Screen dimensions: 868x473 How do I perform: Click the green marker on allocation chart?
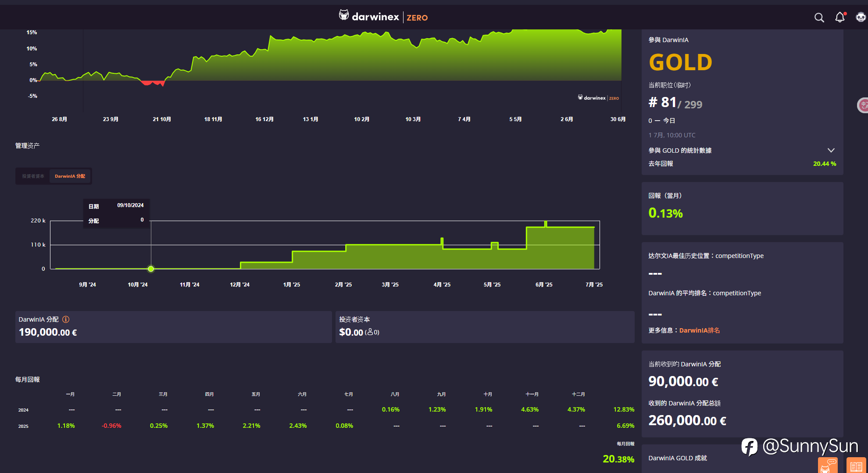tap(151, 269)
